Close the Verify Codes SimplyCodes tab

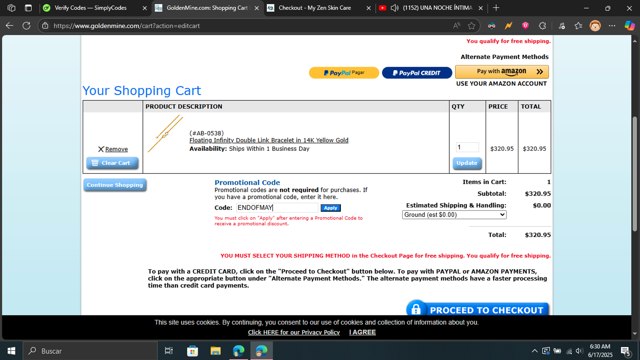[144, 8]
